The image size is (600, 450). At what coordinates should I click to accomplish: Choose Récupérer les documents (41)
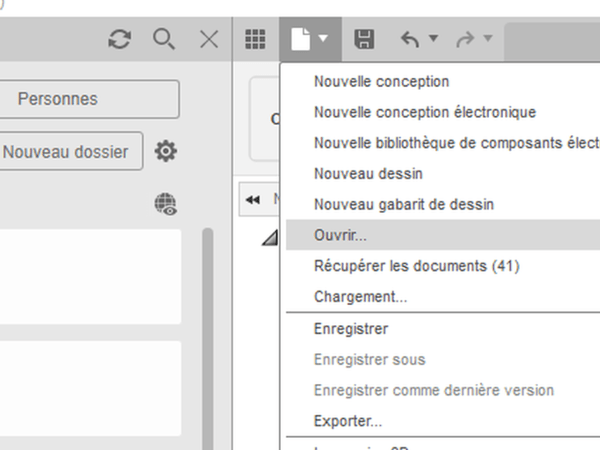pos(416,266)
